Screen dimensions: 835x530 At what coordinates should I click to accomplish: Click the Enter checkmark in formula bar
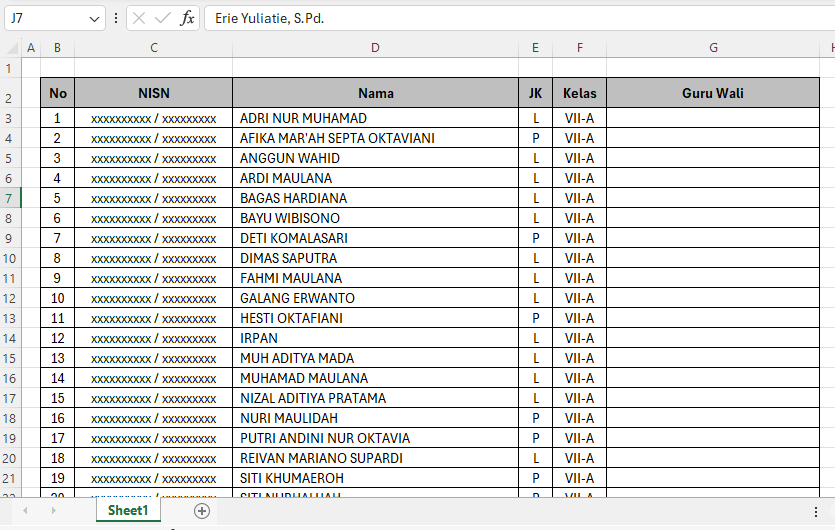[x=163, y=19]
